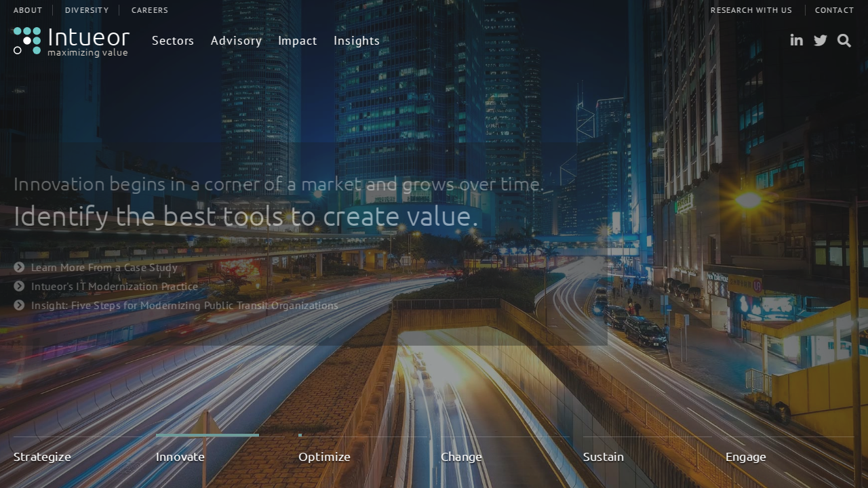
Task: Switch to the Optimize slide
Action: tap(324, 457)
